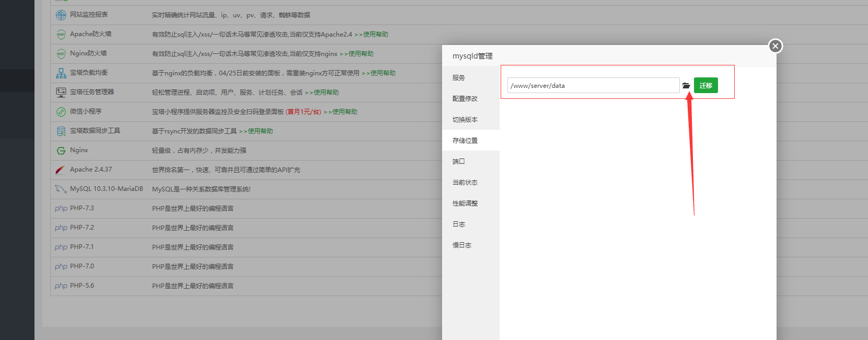Open 使用帮助 link for 宝塔任务管理器

click(x=321, y=92)
